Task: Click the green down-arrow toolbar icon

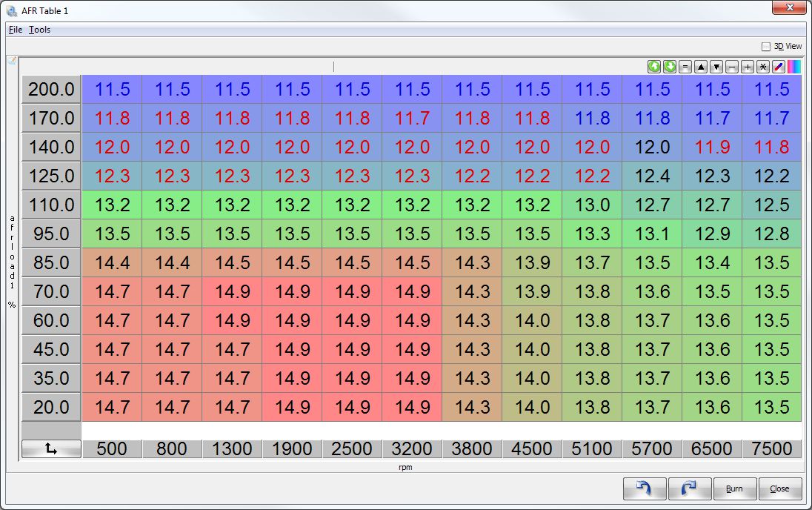Action: [670, 67]
